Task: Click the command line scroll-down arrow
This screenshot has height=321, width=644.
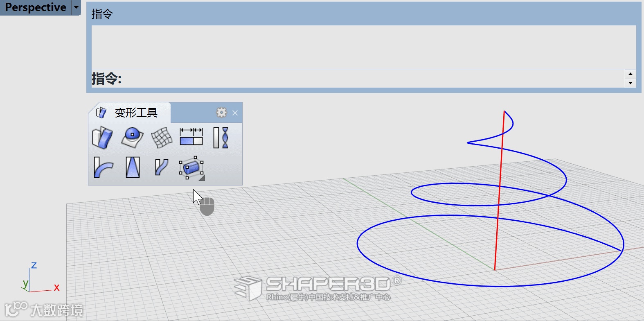Action: click(630, 83)
